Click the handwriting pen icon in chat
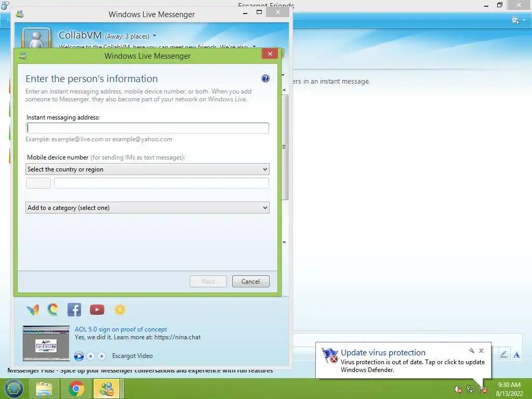532x399 pixels. point(503,355)
